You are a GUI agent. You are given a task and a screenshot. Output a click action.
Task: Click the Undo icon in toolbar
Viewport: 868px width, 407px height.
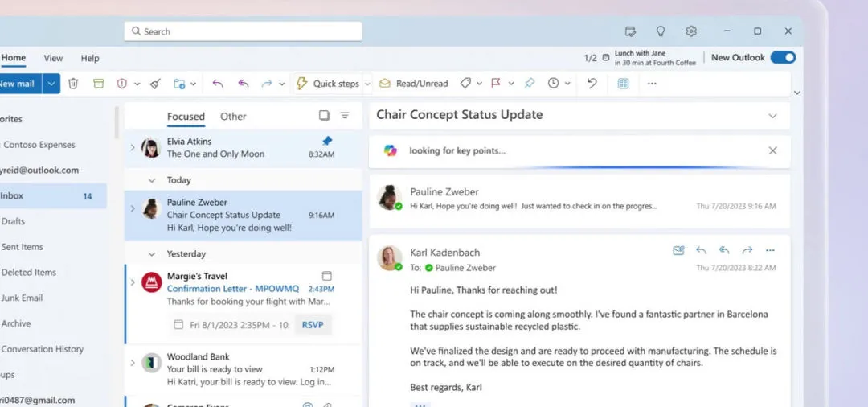click(592, 84)
